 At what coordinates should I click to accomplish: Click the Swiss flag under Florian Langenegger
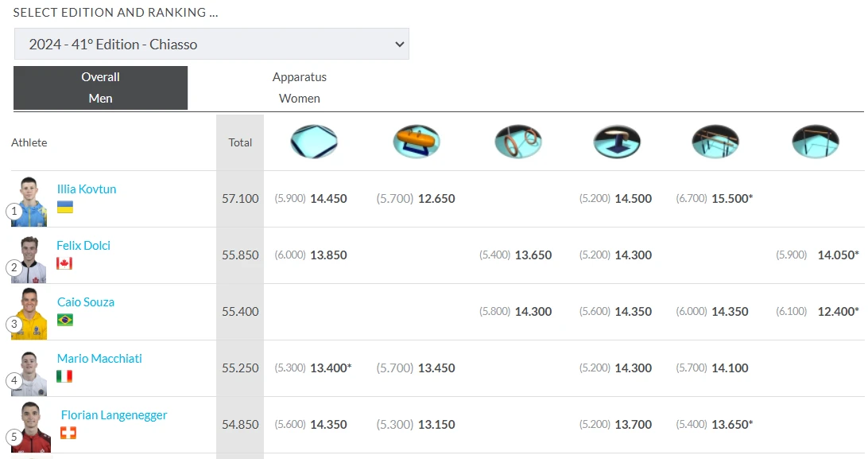[x=68, y=433]
